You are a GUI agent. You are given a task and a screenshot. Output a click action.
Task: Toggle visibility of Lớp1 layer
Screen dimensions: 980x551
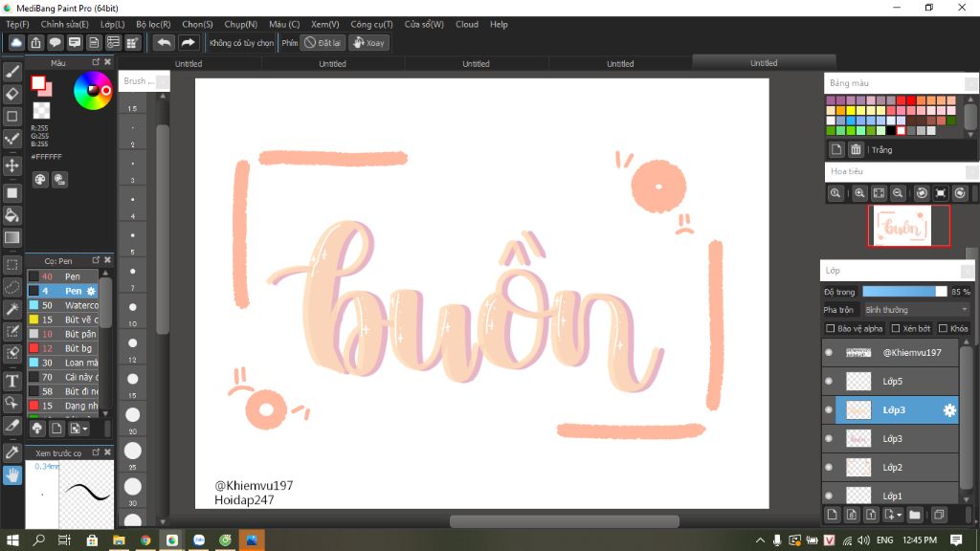click(x=829, y=496)
